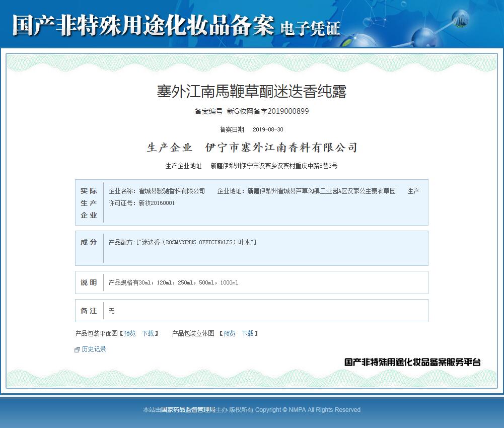Click the 产品规格 specification text
The height and width of the screenshot is (428, 504).
[173, 282]
